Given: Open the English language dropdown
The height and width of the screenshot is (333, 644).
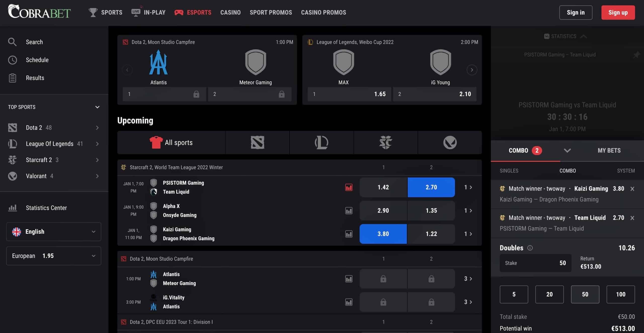Looking at the screenshot, I should (x=54, y=232).
